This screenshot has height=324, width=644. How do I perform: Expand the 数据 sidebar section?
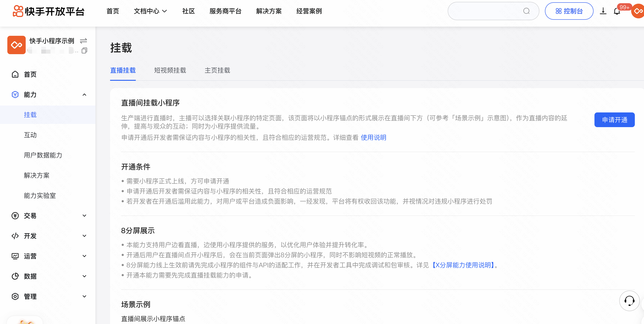pos(84,276)
